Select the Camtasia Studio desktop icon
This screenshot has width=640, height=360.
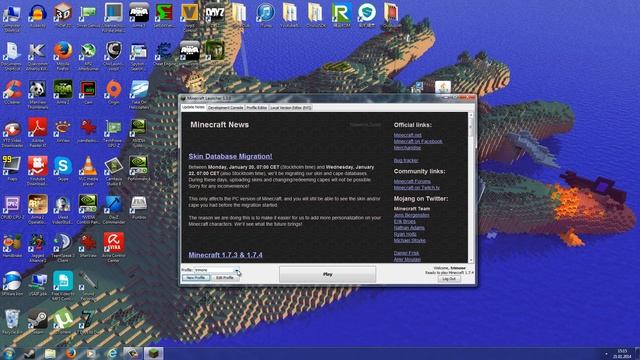pos(114,171)
